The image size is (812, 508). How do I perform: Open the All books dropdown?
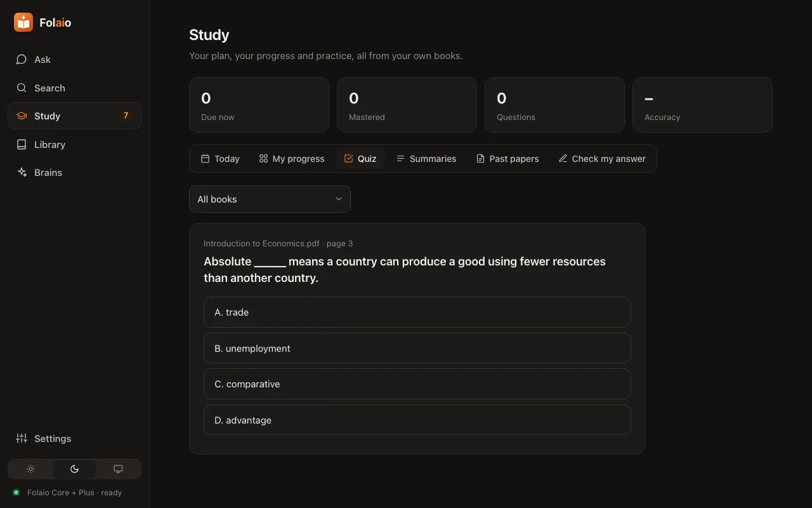pos(270,199)
